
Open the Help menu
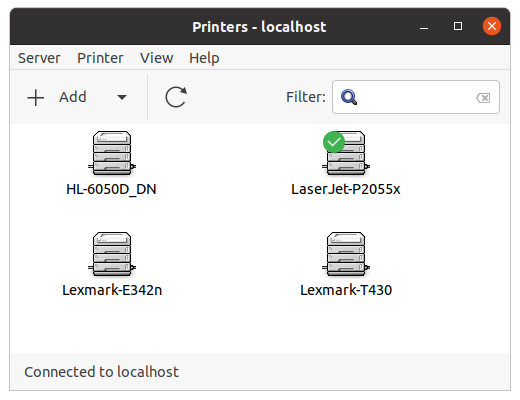pyautogui.click(x=204, y=58)
